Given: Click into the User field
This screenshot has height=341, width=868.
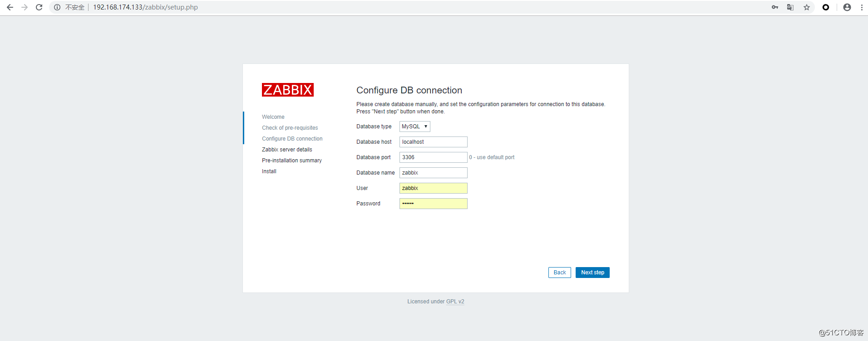Looking at the screenshot, I should click(434, 188).
